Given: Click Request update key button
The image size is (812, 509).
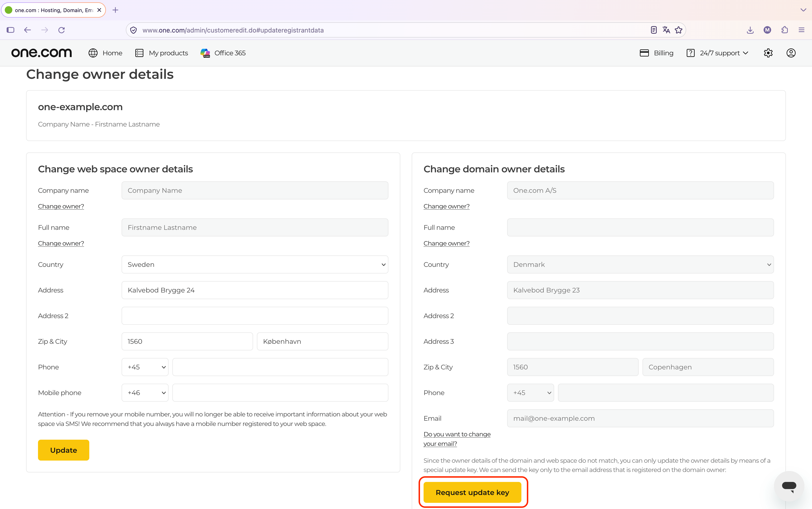Looking at the screenshot, I should click(x=472, y=492).
